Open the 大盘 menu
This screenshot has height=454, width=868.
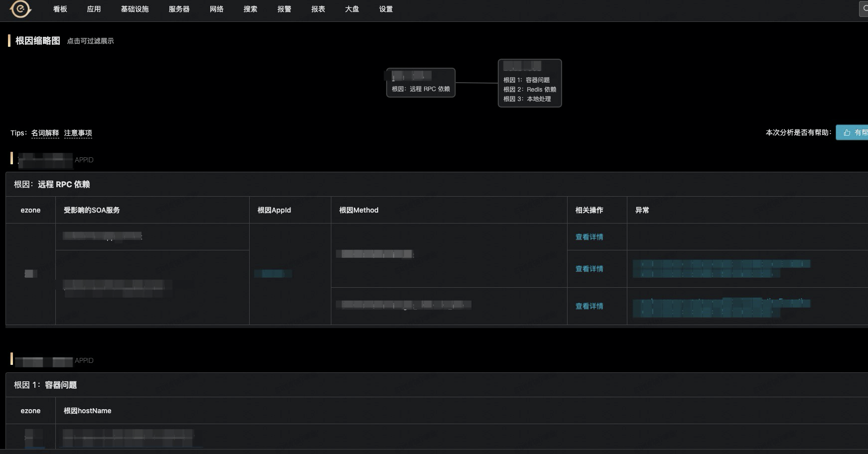coord(352,9)
